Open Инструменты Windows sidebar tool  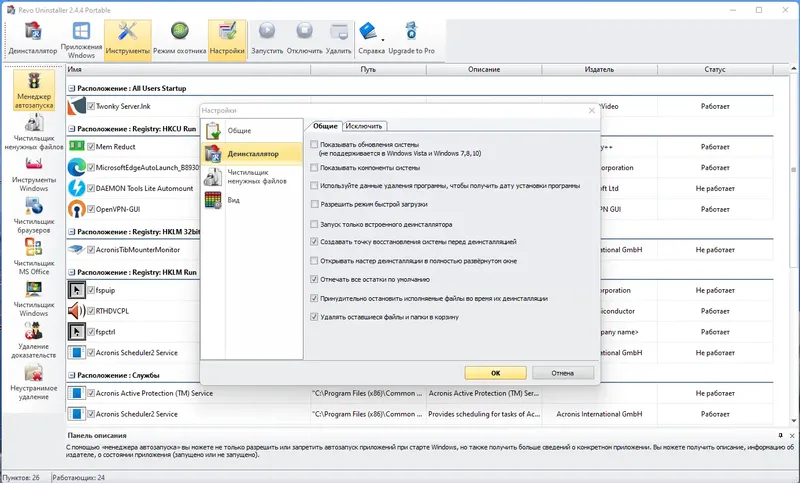pyautogui.click(x=34, y=174)
